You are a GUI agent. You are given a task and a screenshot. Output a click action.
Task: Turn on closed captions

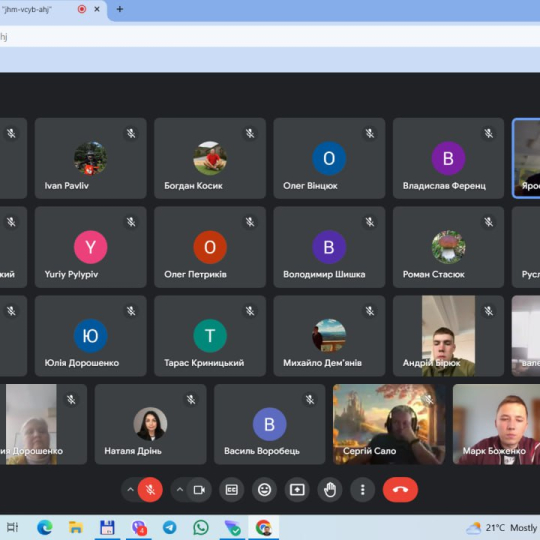tap(231, 489)
